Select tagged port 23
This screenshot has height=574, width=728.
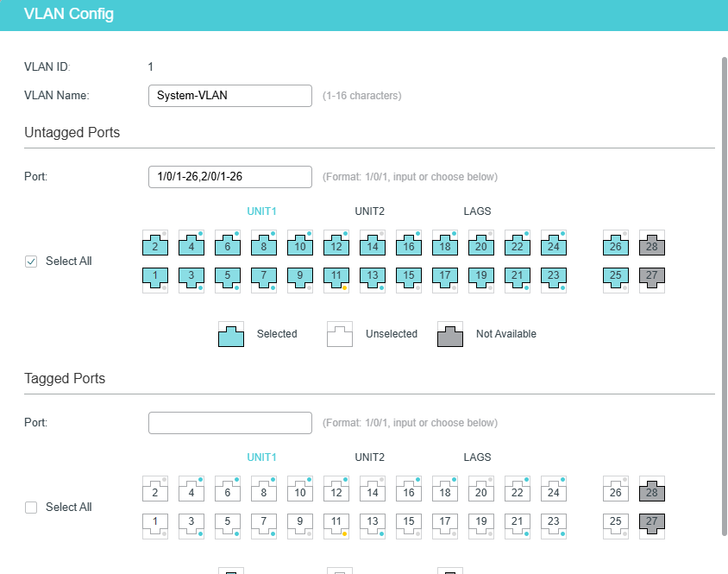[x=554, y=526]
